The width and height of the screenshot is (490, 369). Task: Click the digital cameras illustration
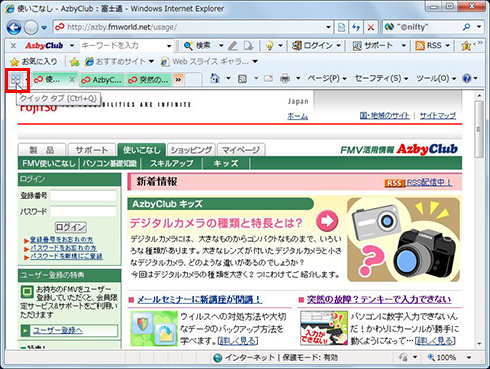coord(404,240)
